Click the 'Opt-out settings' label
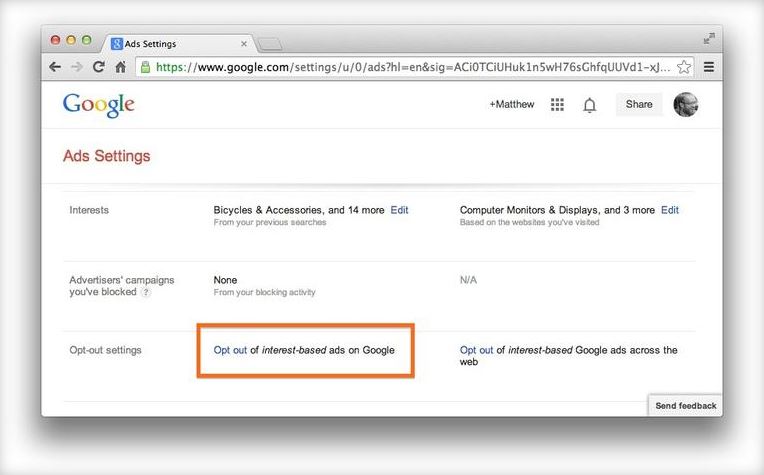 pos(105,350)
